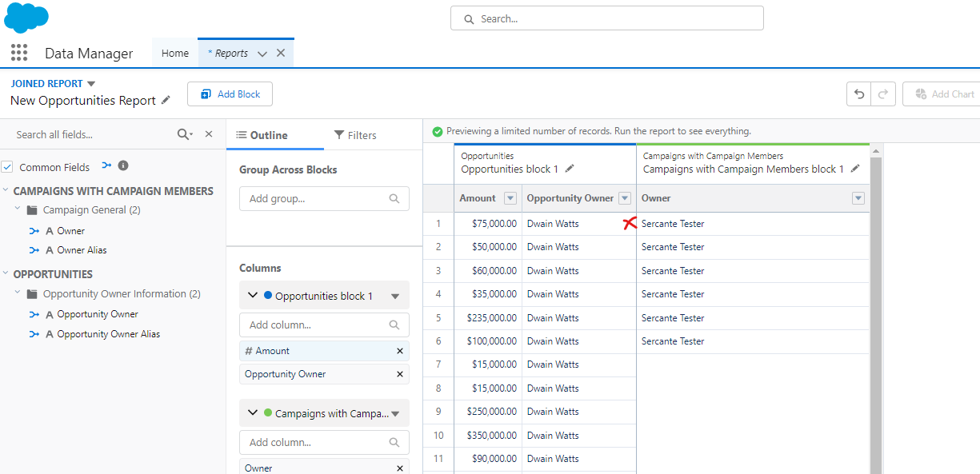Click Sercante Tester in row 6
The height and width of the screenshot is (474, 980).
[673, 341]
